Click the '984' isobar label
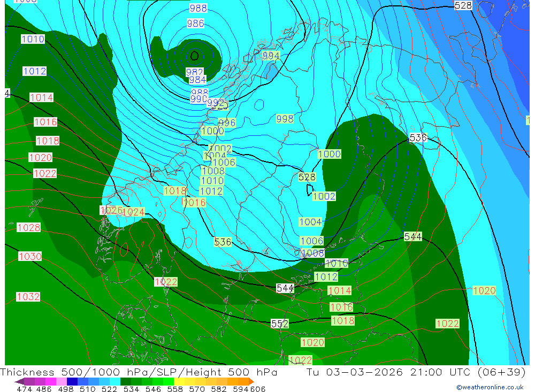This screenshot has width=535, height=392. [197, 80]
